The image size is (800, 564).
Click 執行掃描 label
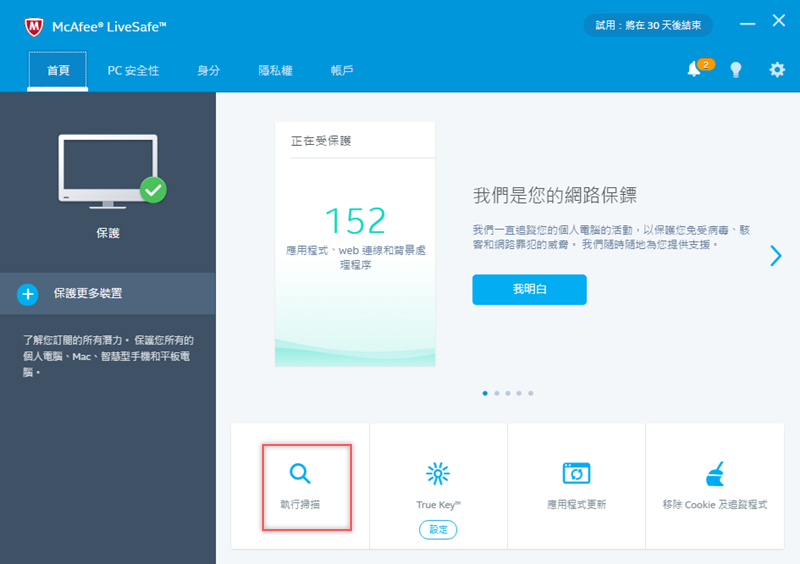(300, 505)
